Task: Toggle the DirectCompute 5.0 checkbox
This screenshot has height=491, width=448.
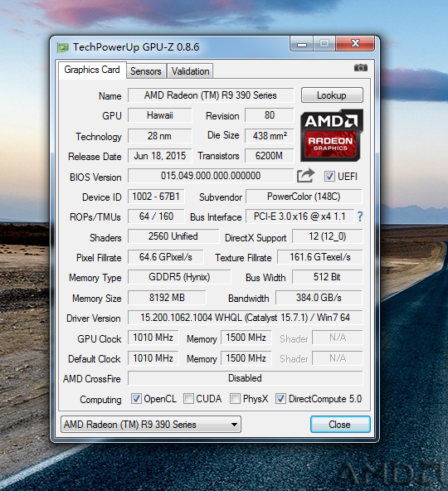Action: [280, 399]
